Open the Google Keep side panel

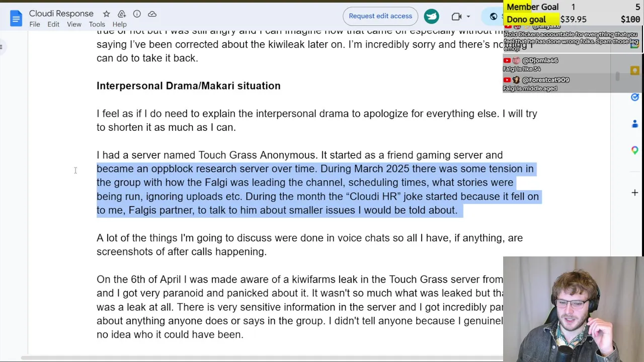[x=634, y=71]
